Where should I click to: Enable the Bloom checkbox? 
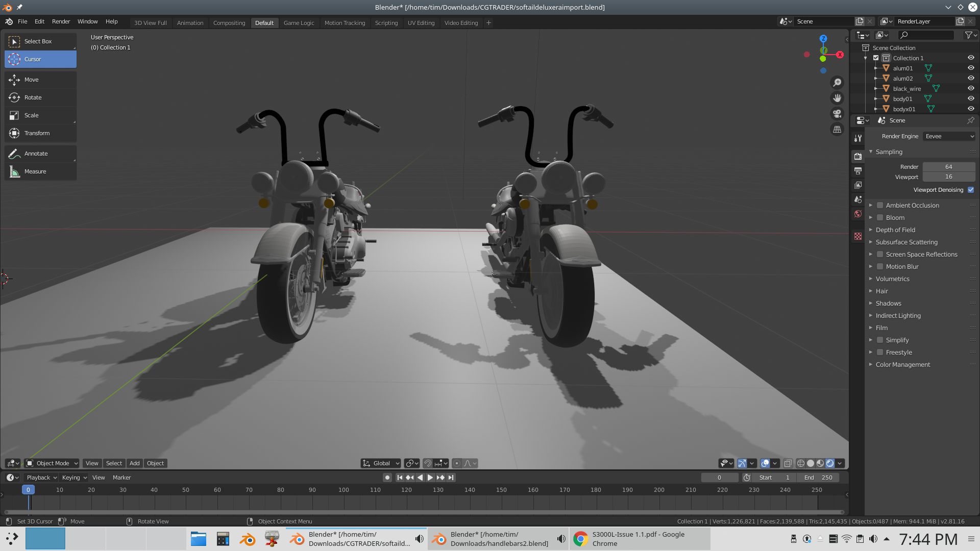pos(880,218)
